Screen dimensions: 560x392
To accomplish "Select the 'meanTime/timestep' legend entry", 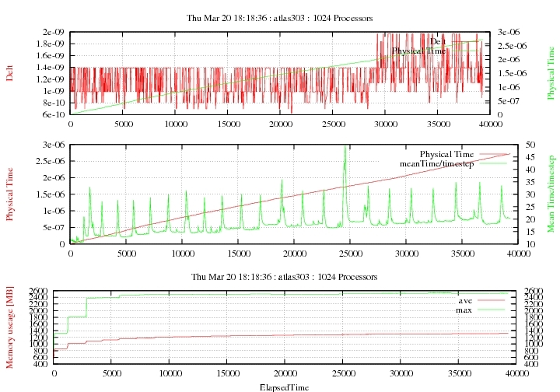I will tap(437, 164).
